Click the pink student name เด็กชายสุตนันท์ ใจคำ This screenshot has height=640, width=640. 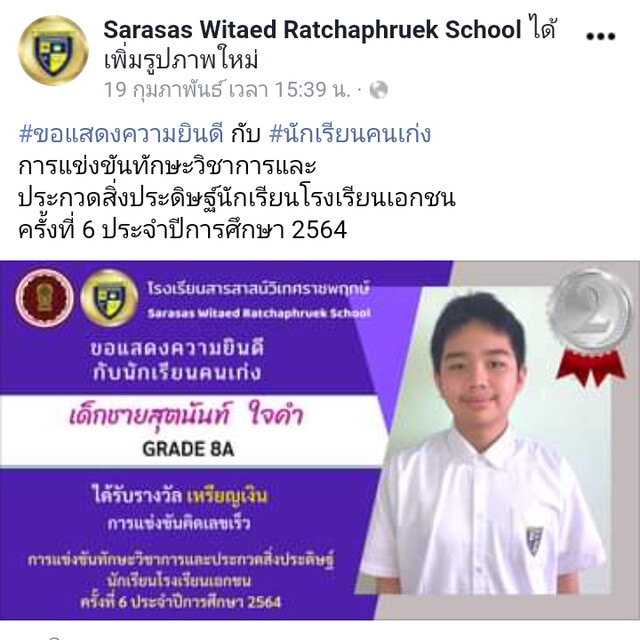pyautogui.click(x=187, y=414)
